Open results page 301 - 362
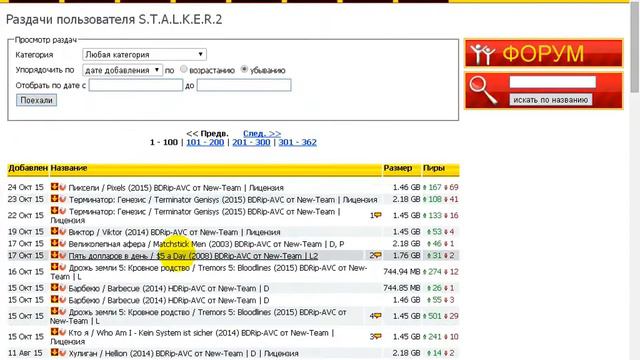The width and height of the screenshot is (640, 360). coord(298,142)
